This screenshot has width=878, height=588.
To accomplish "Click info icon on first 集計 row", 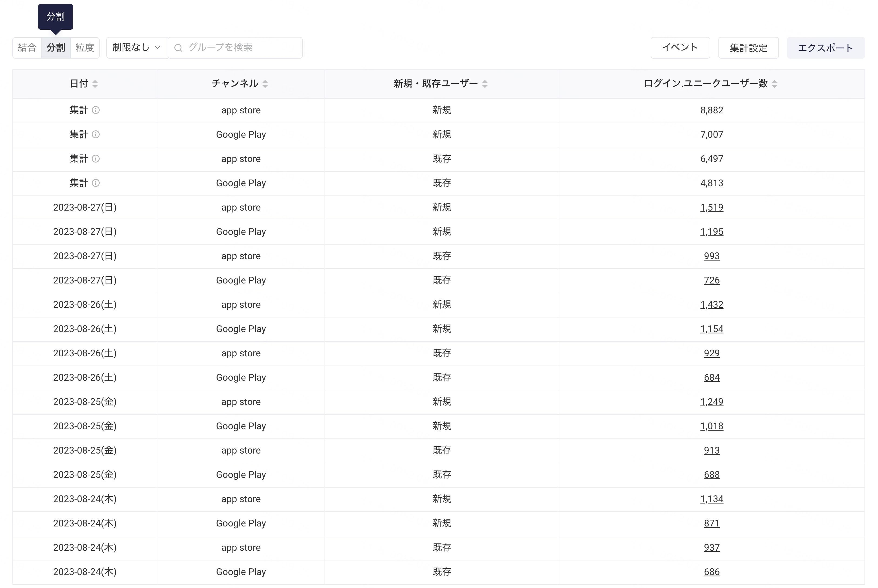I will (x=96, y=110).
